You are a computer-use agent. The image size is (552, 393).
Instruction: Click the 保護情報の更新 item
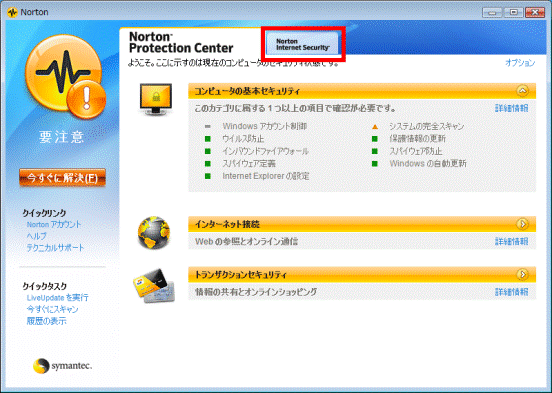click(418, 139)
